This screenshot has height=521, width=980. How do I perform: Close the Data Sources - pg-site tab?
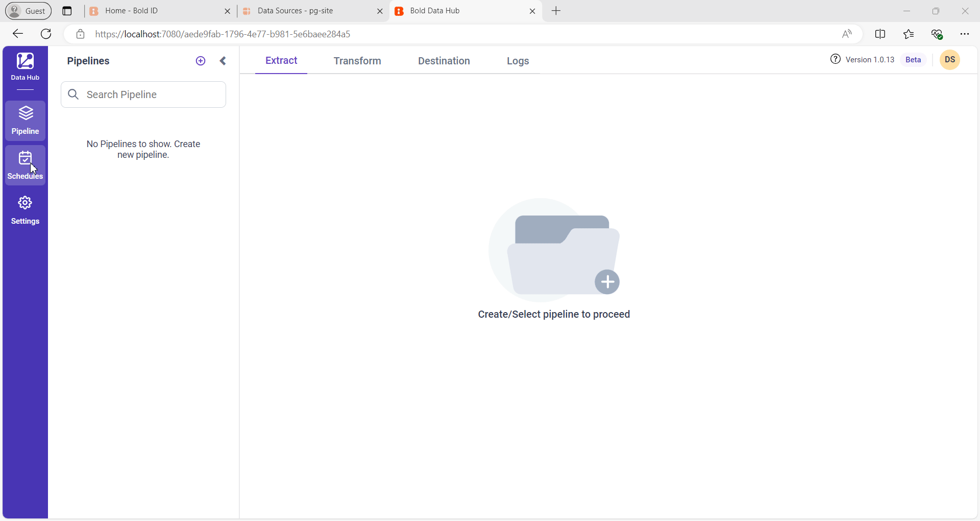point(380,11)
